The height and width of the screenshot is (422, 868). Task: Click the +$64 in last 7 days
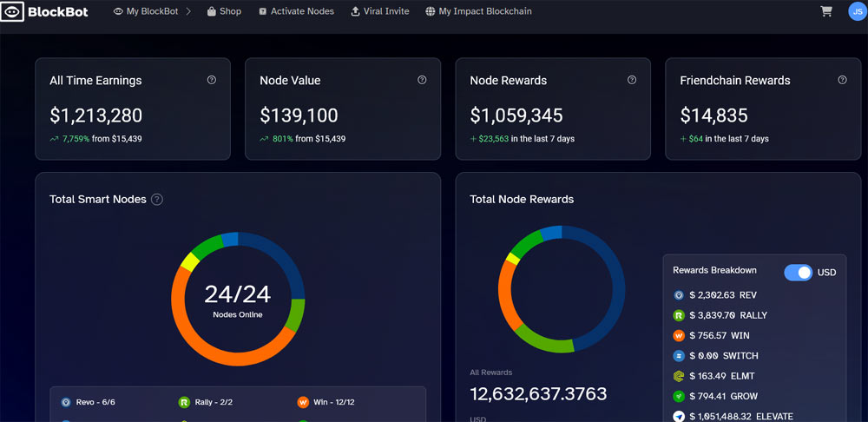[x=724, y=139]
